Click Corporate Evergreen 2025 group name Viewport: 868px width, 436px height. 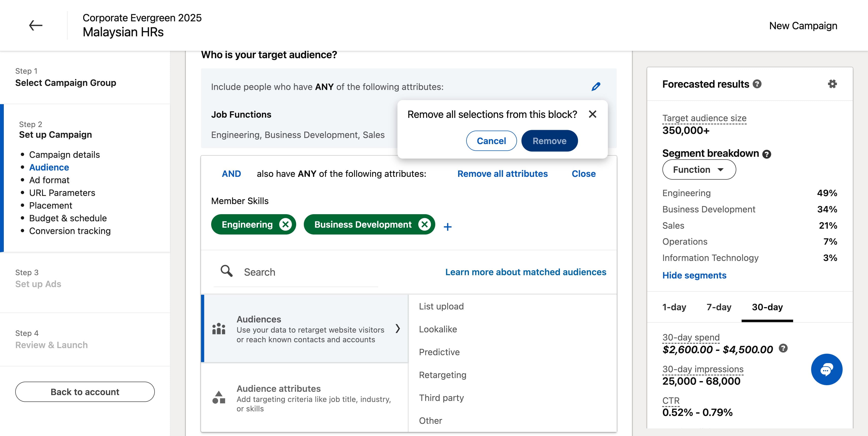click(x=142, y=18)
